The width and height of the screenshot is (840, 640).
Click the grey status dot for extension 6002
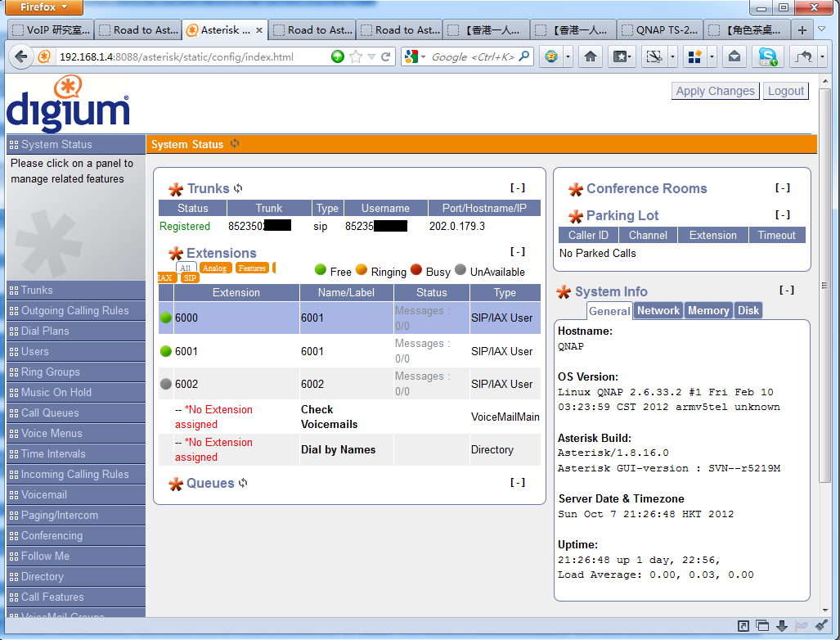click(x=166, y=384)
